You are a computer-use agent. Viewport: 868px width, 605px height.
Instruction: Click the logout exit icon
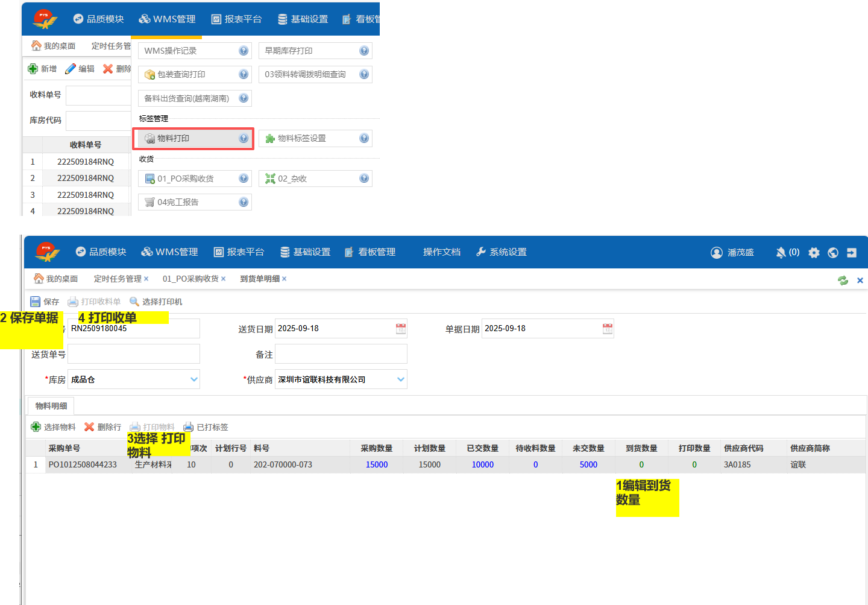click(x=852, y=253)
